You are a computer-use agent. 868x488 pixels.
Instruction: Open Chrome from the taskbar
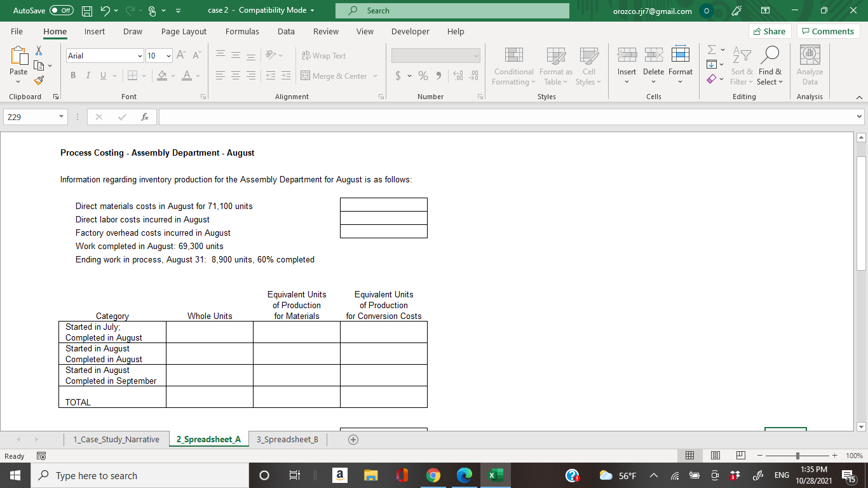point(433,475)
